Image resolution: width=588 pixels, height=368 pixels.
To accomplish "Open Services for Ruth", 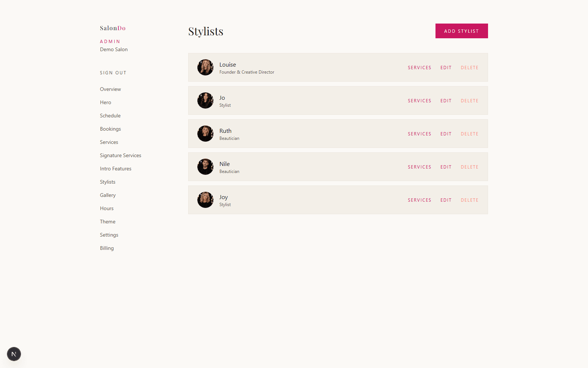I will pyautogui.click(x=419, y=134).
